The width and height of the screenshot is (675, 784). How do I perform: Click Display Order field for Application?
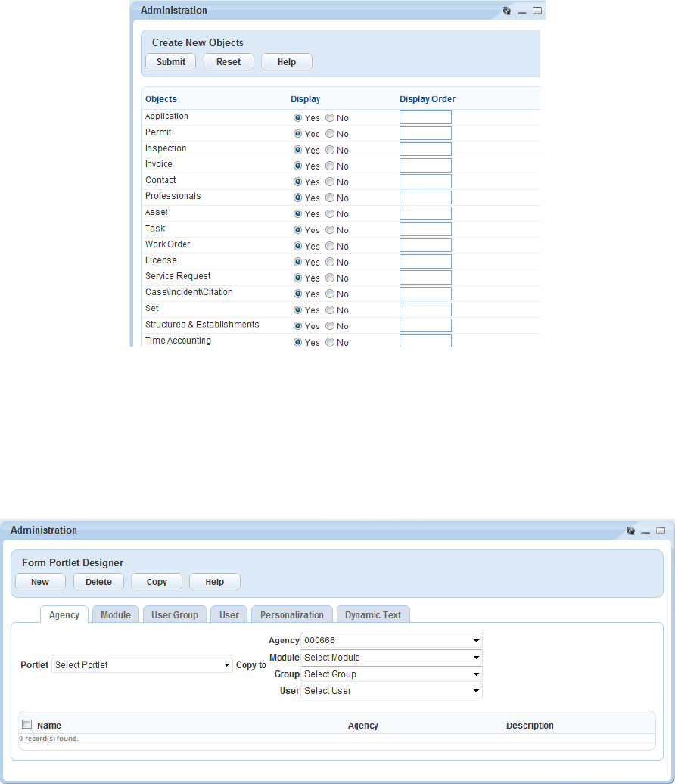point(425,117)
